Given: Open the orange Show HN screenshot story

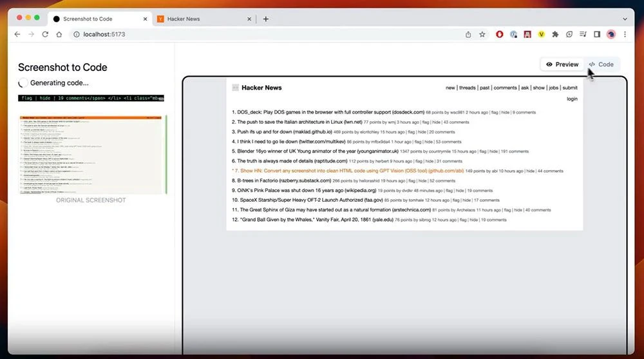Looking at the screenshot, I should click(x=352, y=171).
